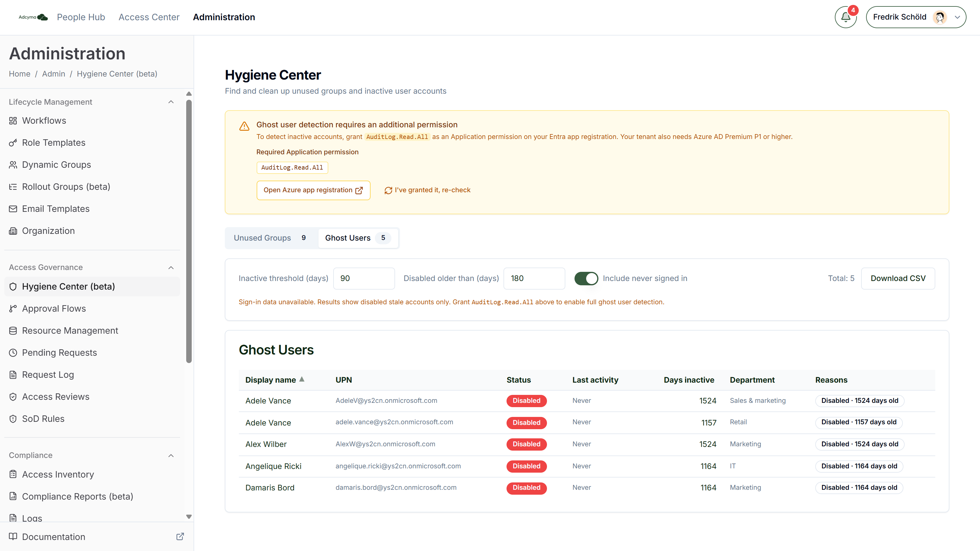Open the Fredrik Schöld user dropdown
Viewport: 980px width, 551px height.
916,17
